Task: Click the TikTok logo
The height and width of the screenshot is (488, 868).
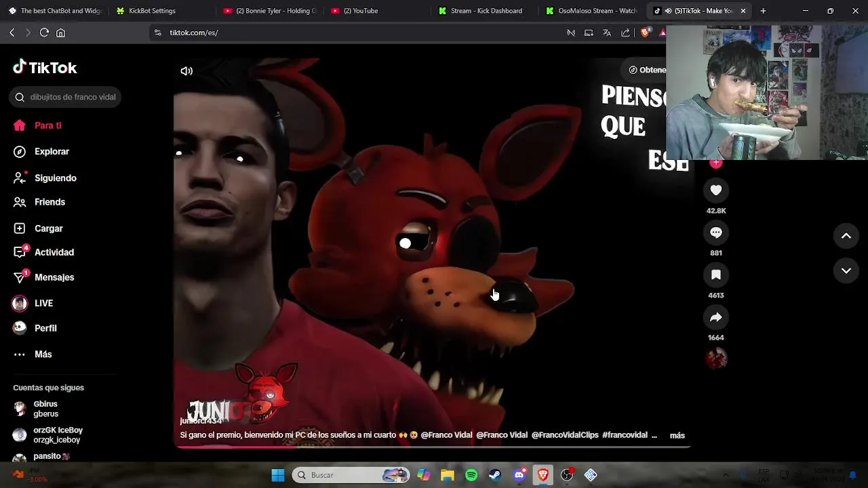Action: coord(45,67)
